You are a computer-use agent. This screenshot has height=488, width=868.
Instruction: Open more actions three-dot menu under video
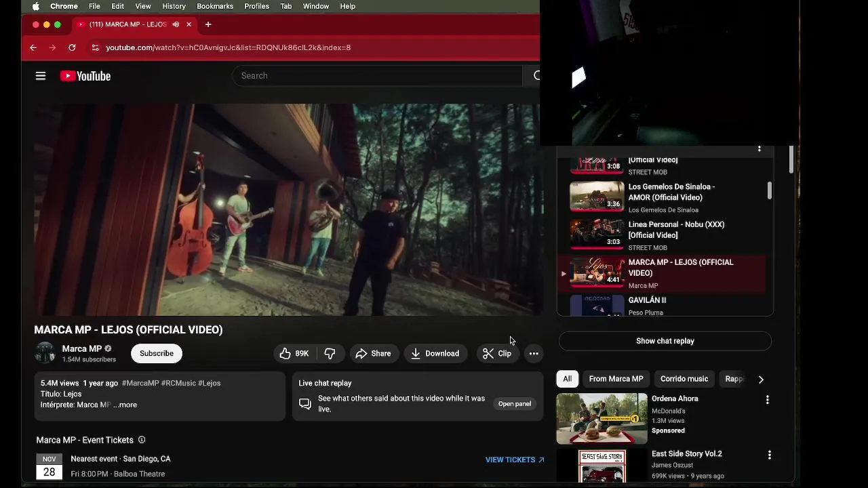534,353
